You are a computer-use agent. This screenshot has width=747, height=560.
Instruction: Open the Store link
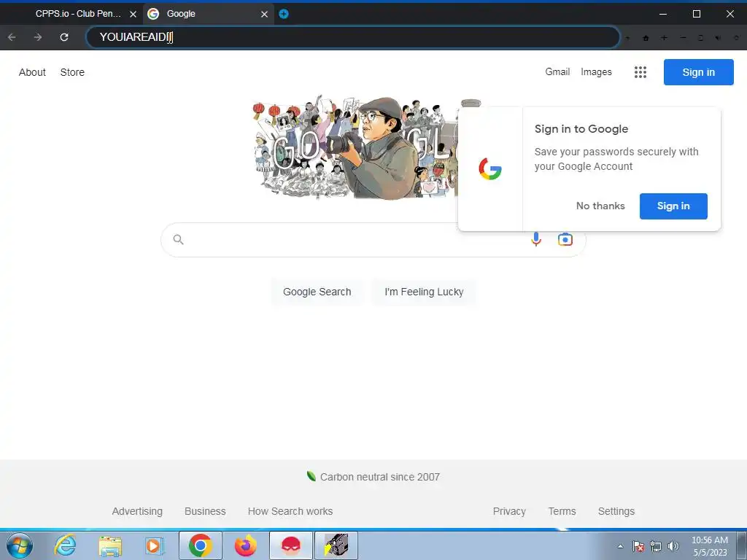coord(72,72)
